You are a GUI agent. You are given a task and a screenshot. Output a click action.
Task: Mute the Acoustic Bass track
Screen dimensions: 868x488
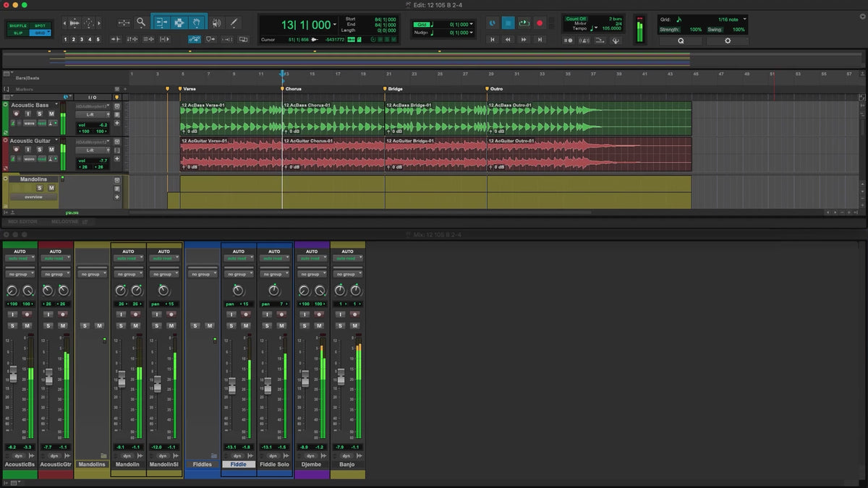(x=51, y=114)
